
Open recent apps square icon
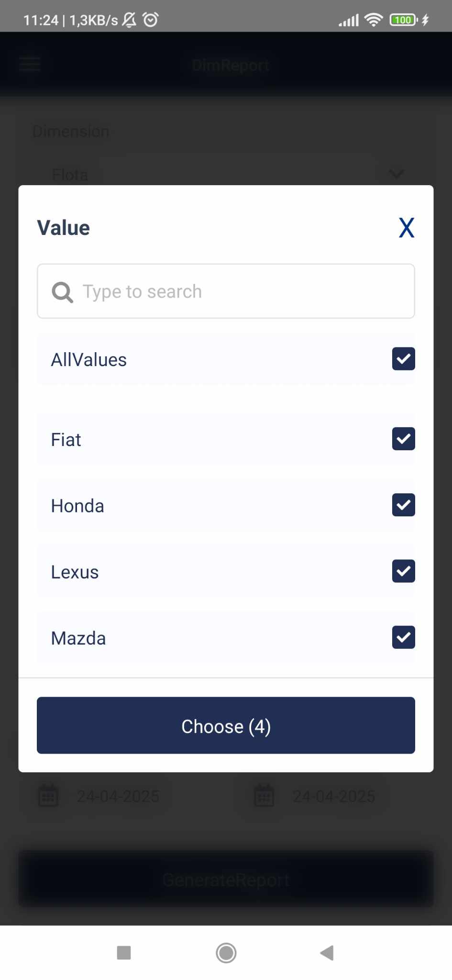click(x=124, y=953)
